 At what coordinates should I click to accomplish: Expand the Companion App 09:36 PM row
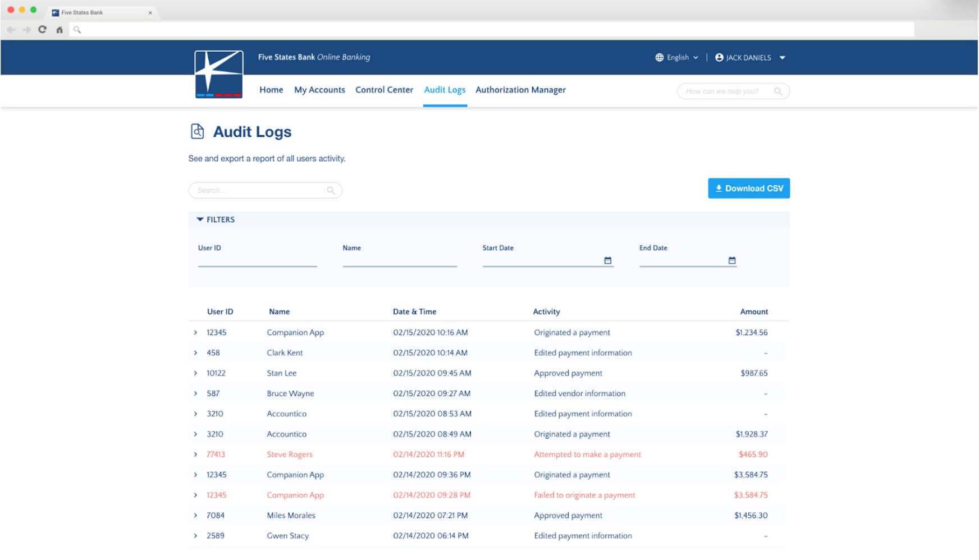pyautogui.click(x=195, y=475)
